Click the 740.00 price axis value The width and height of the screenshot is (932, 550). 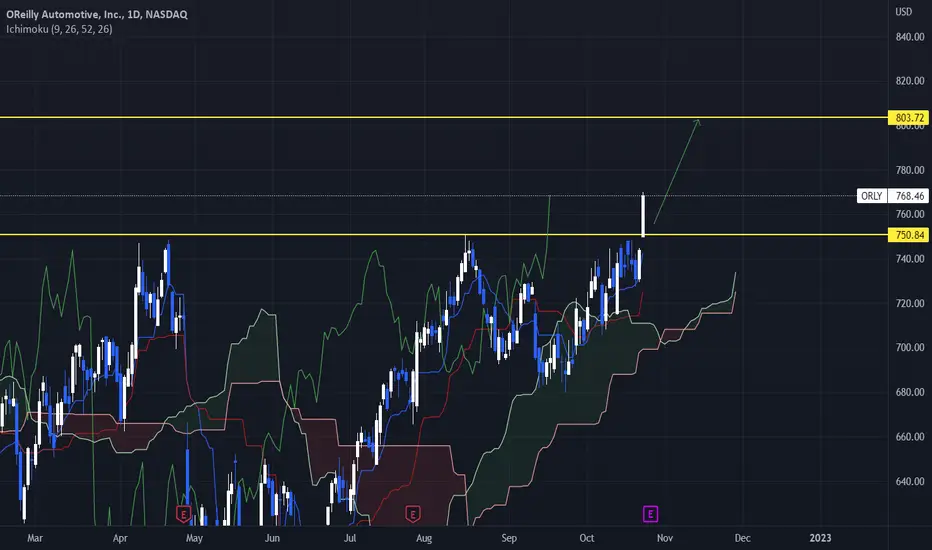tap(910, 259)
